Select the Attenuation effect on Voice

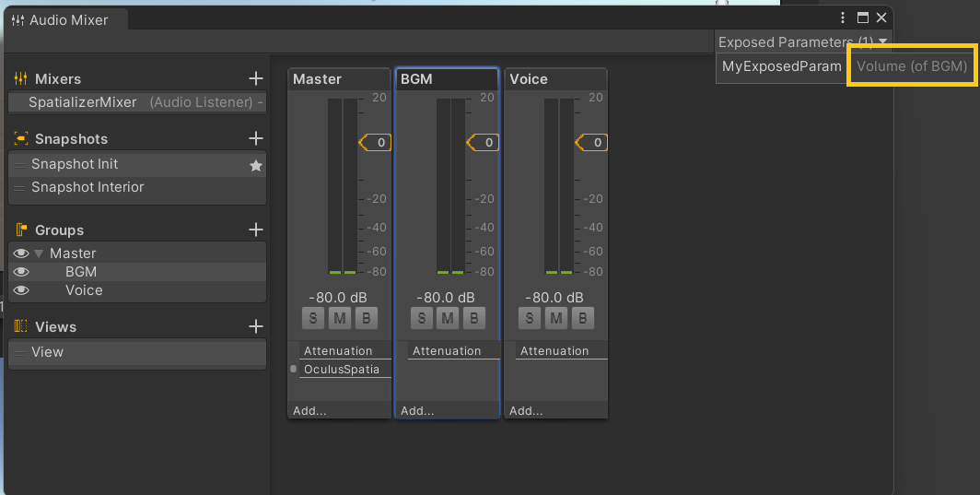coord(562,351)
